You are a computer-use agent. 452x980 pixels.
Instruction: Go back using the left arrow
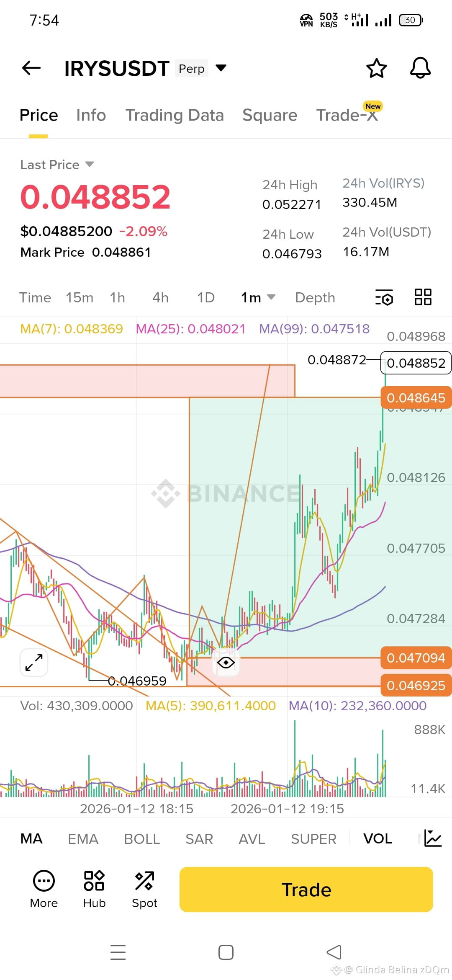31,68
